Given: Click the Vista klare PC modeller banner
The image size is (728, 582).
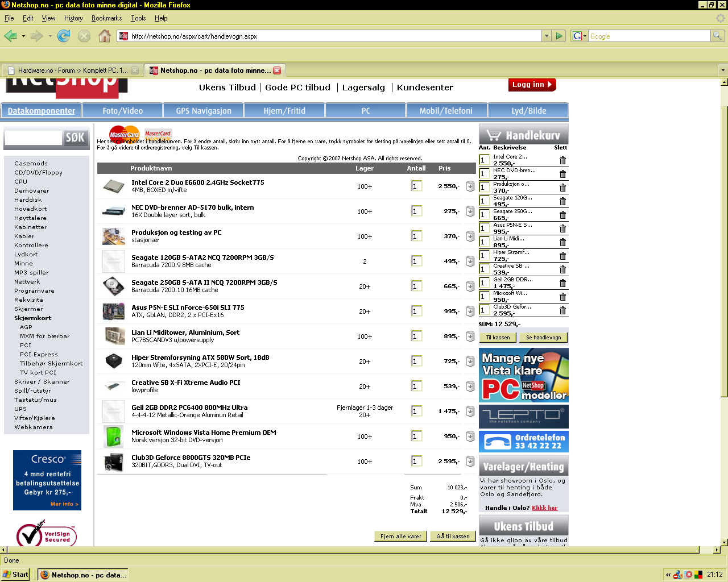Looking at the screenshot, I should point(524,375).
